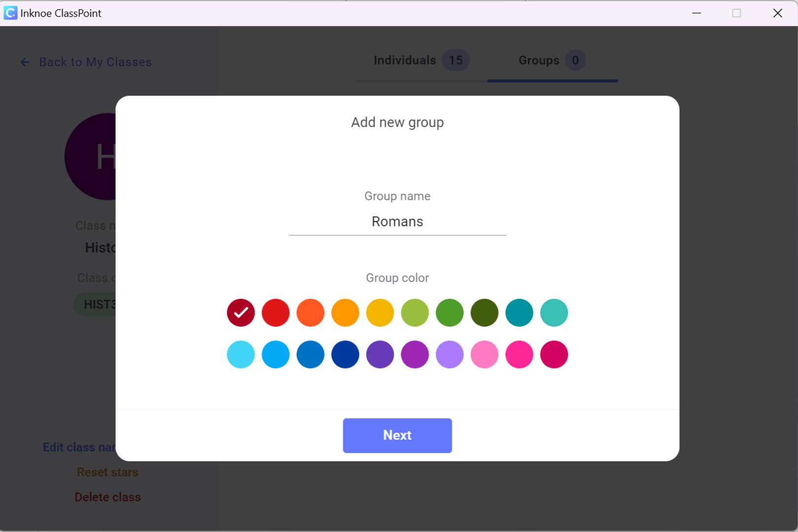Select the dark crimson checked color swatch
The height and width of the screenshot is (532, 798).
coord(241,313)
